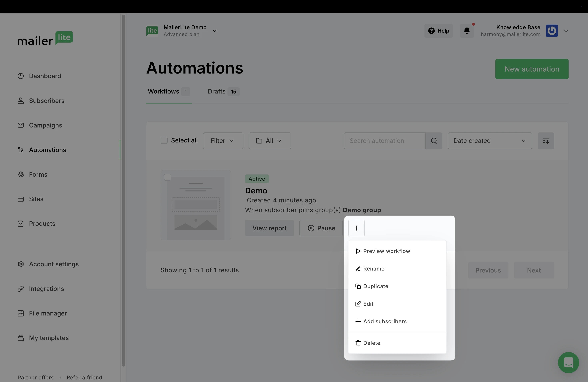Open the chat support bubble

(568, 362)
